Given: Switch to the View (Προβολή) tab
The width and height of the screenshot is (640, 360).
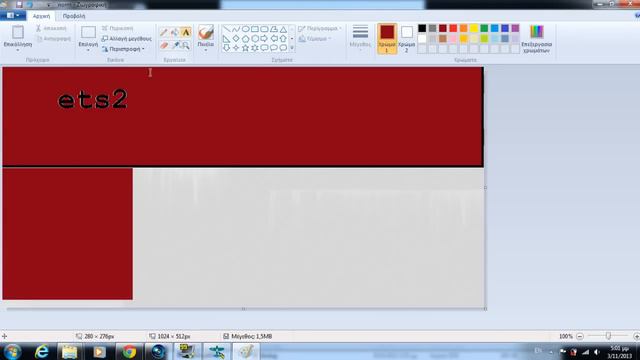Looking at the screenshot, I should 74,16.
